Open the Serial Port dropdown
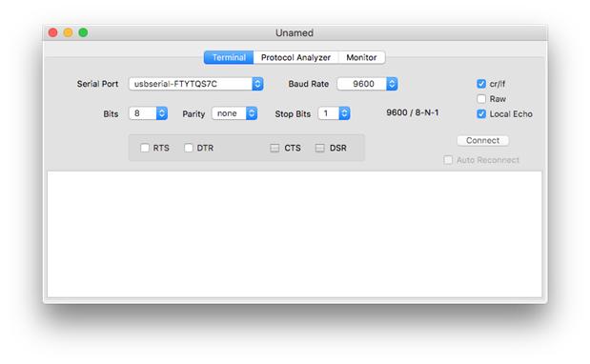Image resolution: width=590 pixels, height=364 pixels. click(x=195, y=84)
